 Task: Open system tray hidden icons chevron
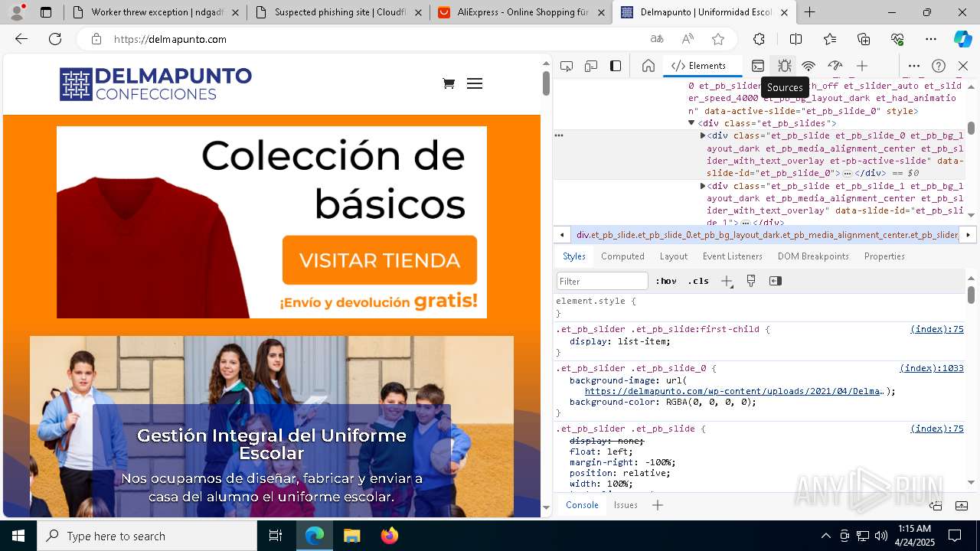[825, 536]
